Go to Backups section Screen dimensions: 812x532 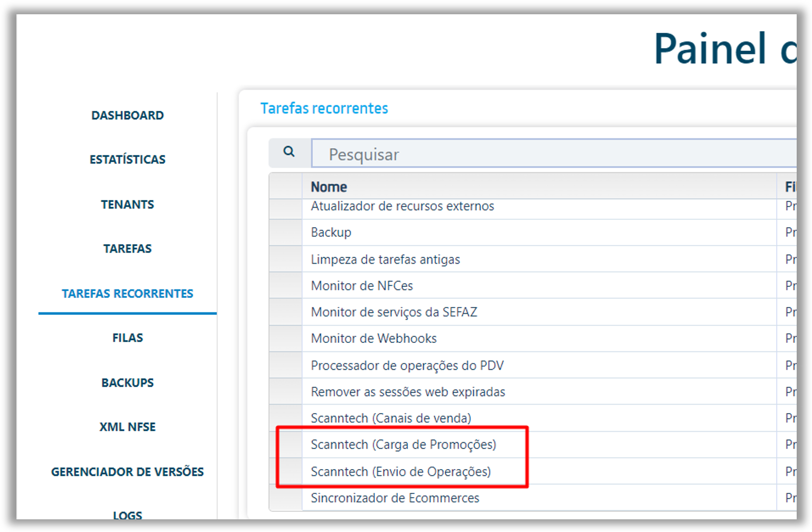click(127, 383)
